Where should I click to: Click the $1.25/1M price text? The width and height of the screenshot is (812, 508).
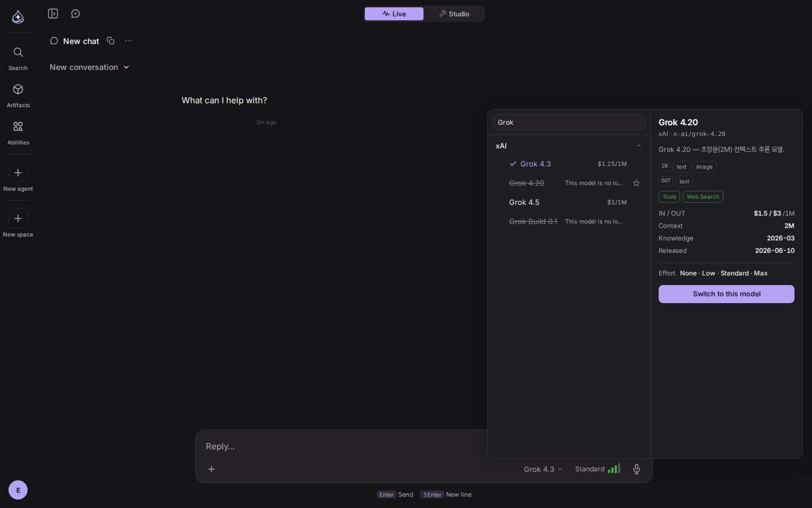[x=612, y=164]
